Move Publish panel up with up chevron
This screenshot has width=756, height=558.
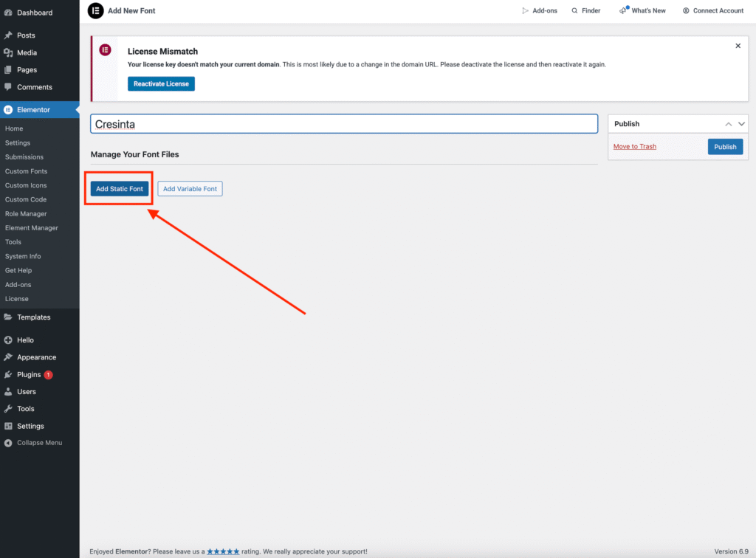coord(729,124)
